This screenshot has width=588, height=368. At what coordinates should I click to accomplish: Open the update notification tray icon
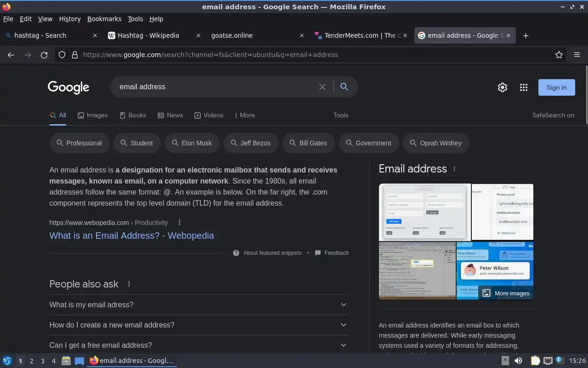pyautogui.click(x=560, y=361)
